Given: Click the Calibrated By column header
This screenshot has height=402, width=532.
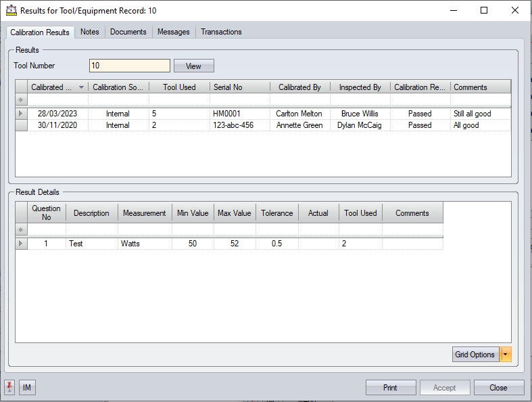Looking at the screenshot, I should (299, 87).
